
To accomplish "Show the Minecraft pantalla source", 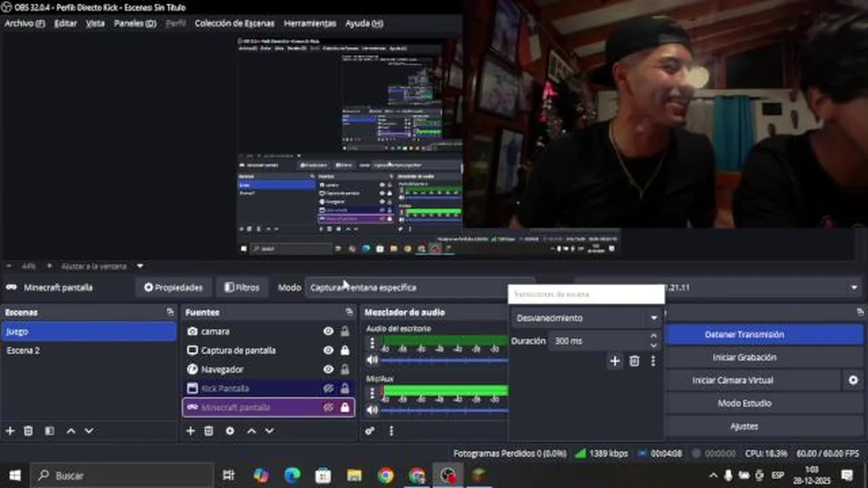I will [x=328, y=407].
